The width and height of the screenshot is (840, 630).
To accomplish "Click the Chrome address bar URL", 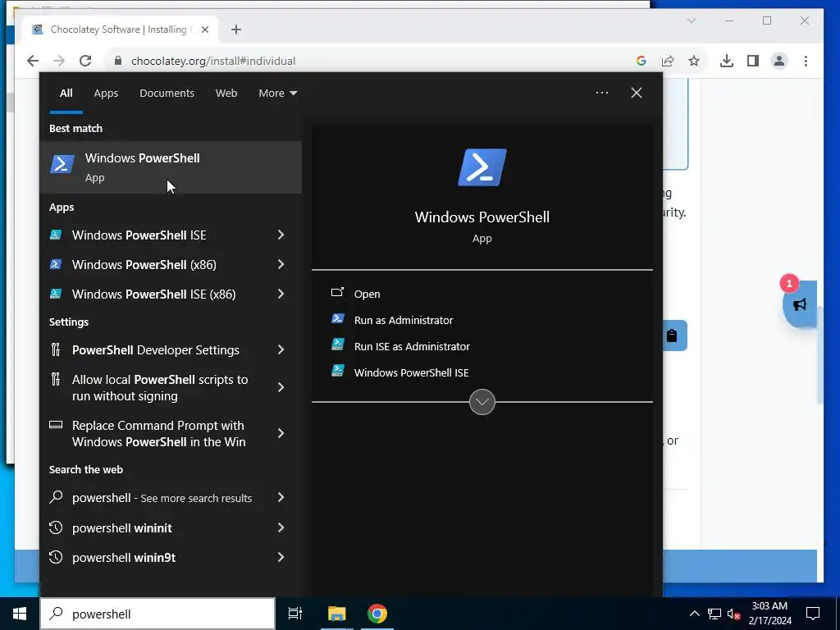I will [x=213, y=61].
